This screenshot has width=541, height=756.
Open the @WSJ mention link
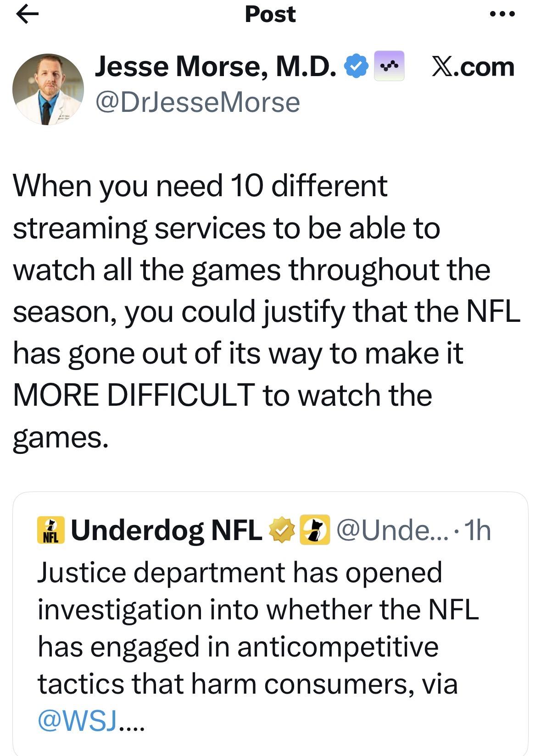click(76, 721)
